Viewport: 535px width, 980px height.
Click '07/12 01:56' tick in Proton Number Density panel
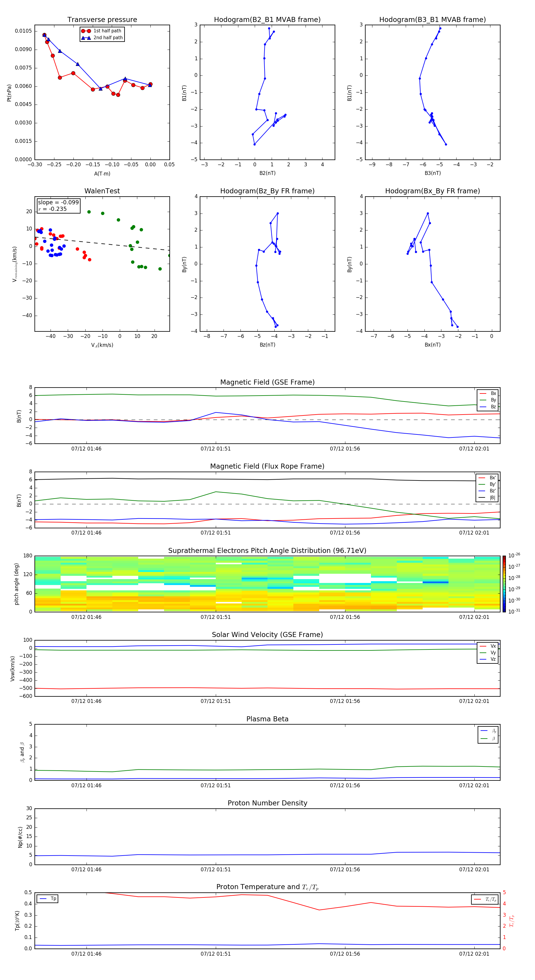click(x=344, y=870)
